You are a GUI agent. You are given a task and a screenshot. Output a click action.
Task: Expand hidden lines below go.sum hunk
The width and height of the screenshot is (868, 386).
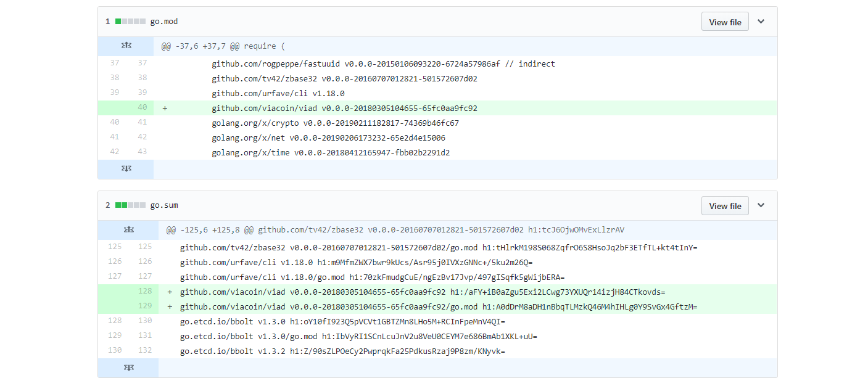click(128, 368)
